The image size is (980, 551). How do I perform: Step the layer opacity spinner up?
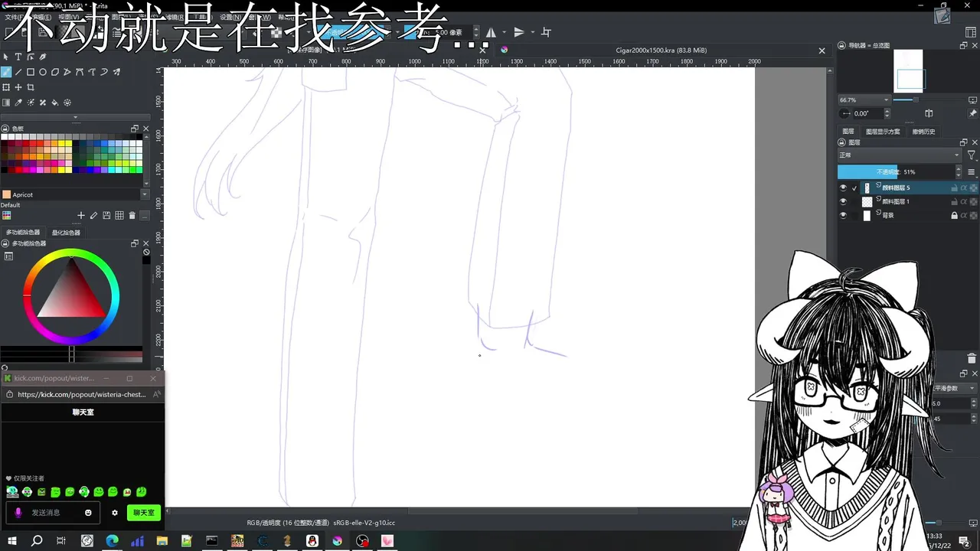coord(960,169)
